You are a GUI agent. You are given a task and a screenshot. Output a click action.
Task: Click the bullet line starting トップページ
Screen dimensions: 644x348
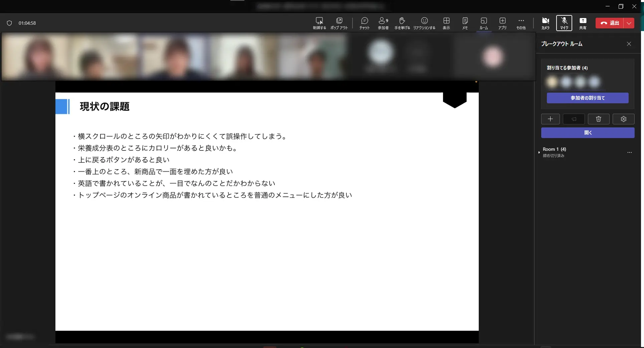click(213, 195)
